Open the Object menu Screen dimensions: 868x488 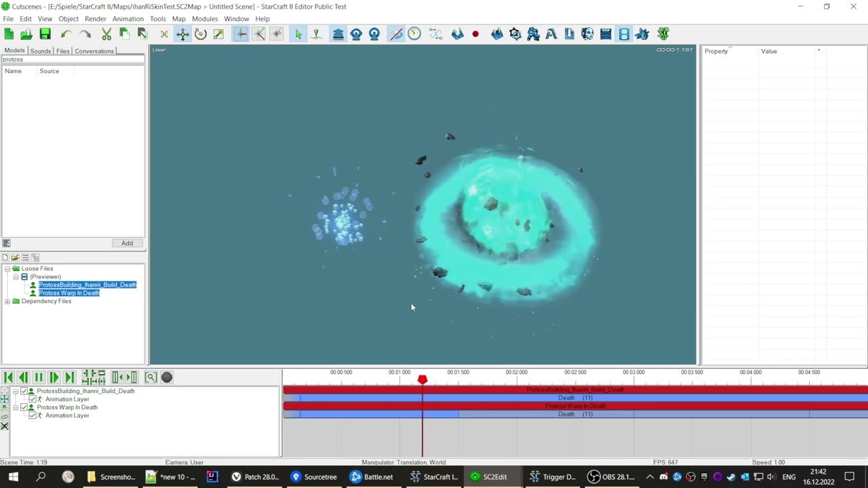coord(68,19)
